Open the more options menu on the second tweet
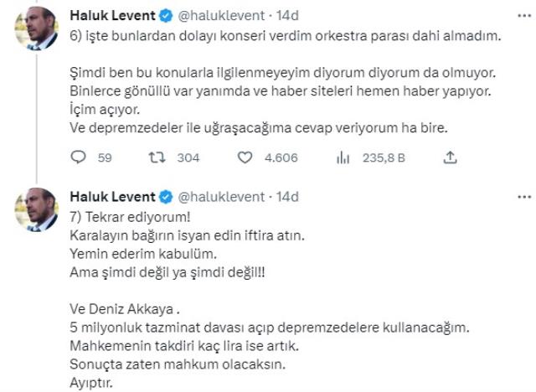536x392 pixels. 524,197
